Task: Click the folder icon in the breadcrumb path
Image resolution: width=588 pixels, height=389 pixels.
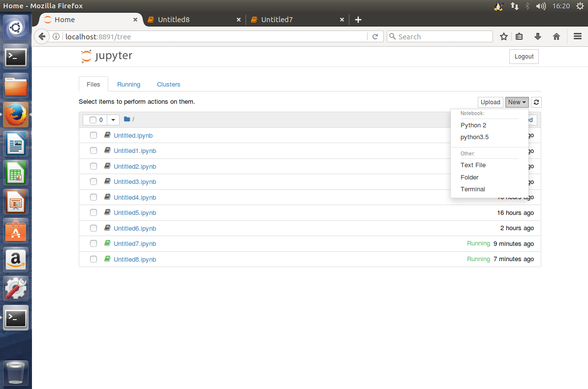Action: [127, 119]
